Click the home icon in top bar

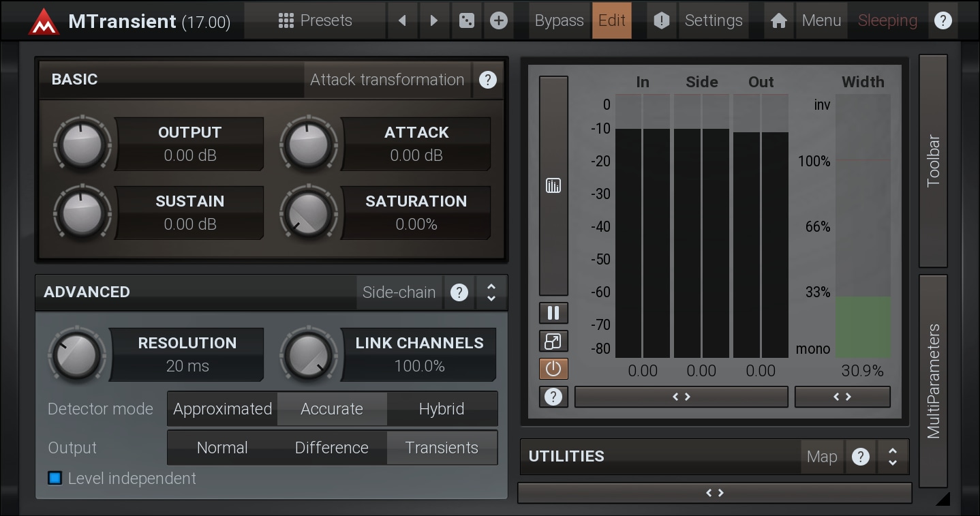pyautogui.click(x=778, y=20)
